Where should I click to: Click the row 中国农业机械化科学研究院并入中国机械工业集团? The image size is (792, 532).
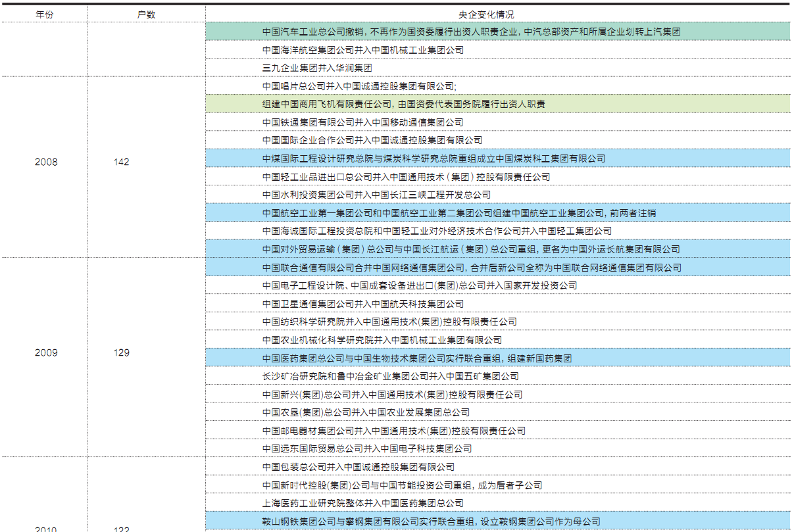click(x=497, y=339)
